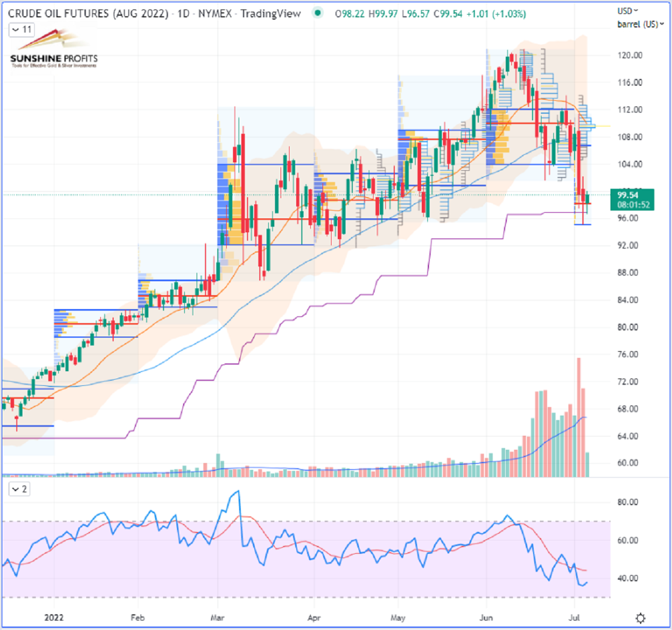Open the barrel (US) unit dropdown

[x=641, y=24]
